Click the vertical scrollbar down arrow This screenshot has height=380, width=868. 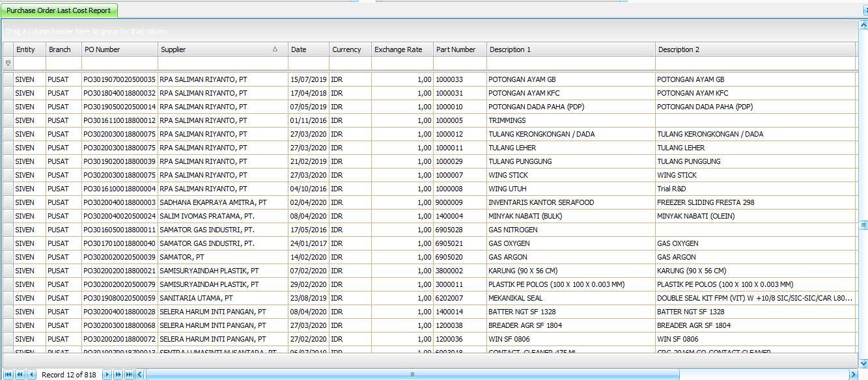point(863,363)
